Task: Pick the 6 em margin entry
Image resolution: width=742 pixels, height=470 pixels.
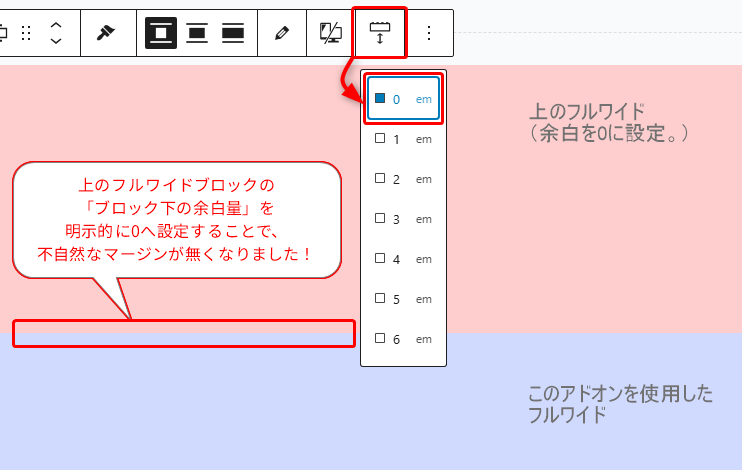Action: point(403,339)
